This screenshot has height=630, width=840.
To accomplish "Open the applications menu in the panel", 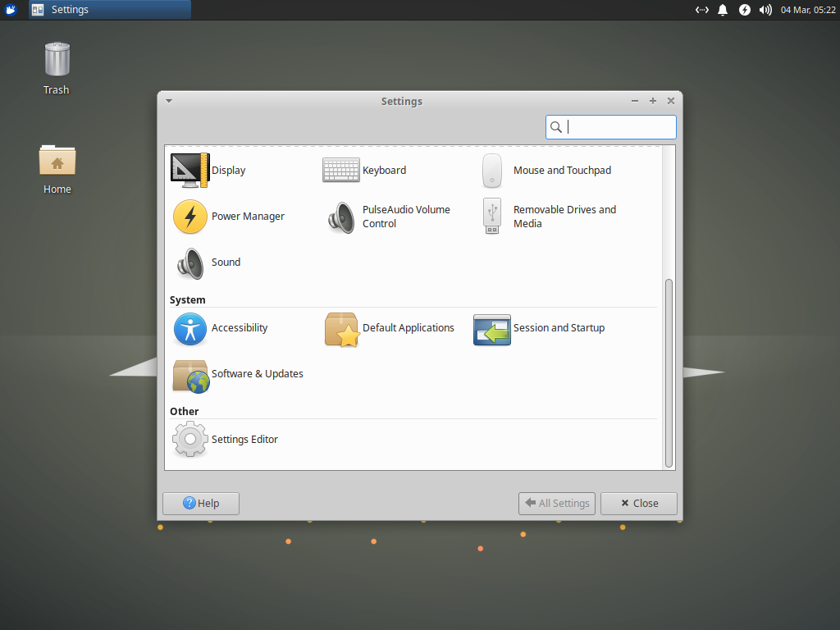I will click(10, 9).
